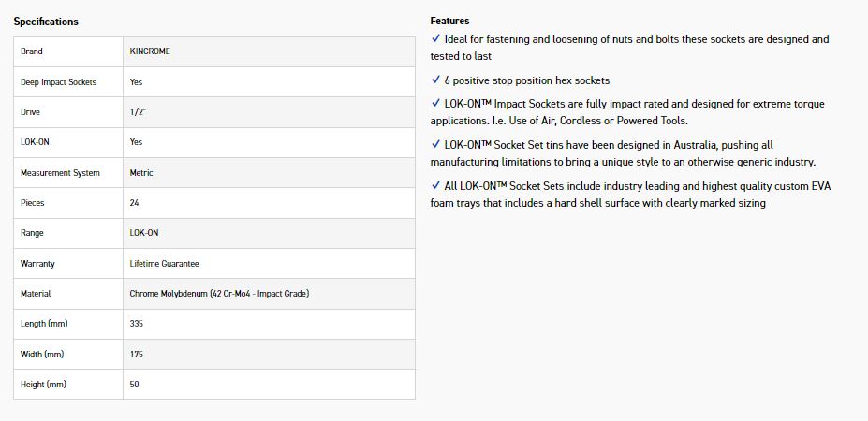Click the Length (mm) value 335
Viewport: 868px width, 421px height.
tap(137, 324)
